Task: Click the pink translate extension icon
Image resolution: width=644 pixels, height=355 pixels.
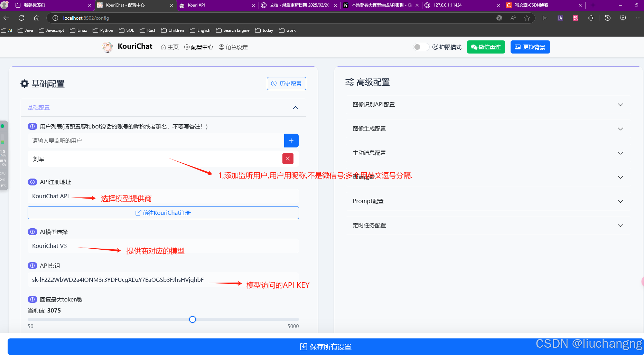Action: (x=576, y=18)
